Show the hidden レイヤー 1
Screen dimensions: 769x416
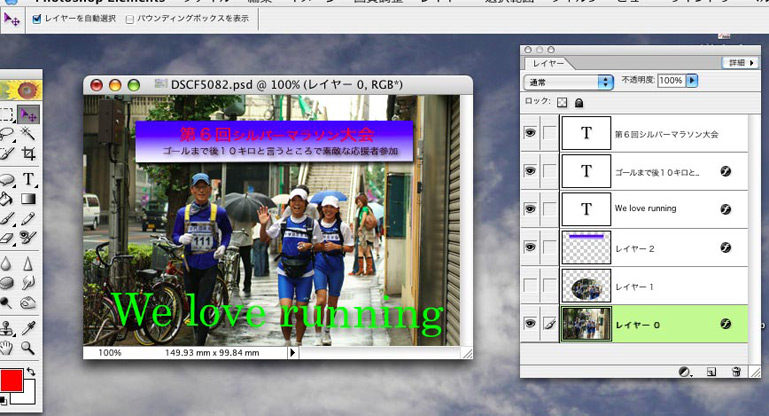click(x=530, y=286)
